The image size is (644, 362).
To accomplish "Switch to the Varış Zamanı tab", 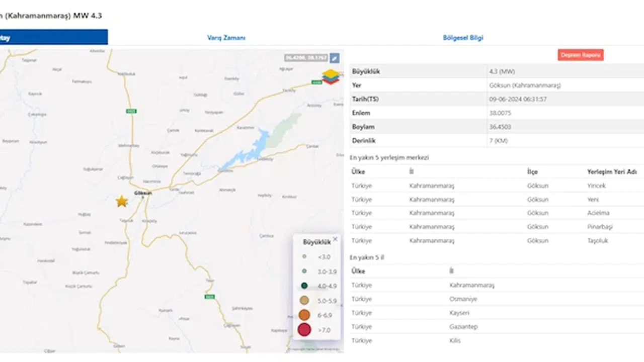I will 226,38.
